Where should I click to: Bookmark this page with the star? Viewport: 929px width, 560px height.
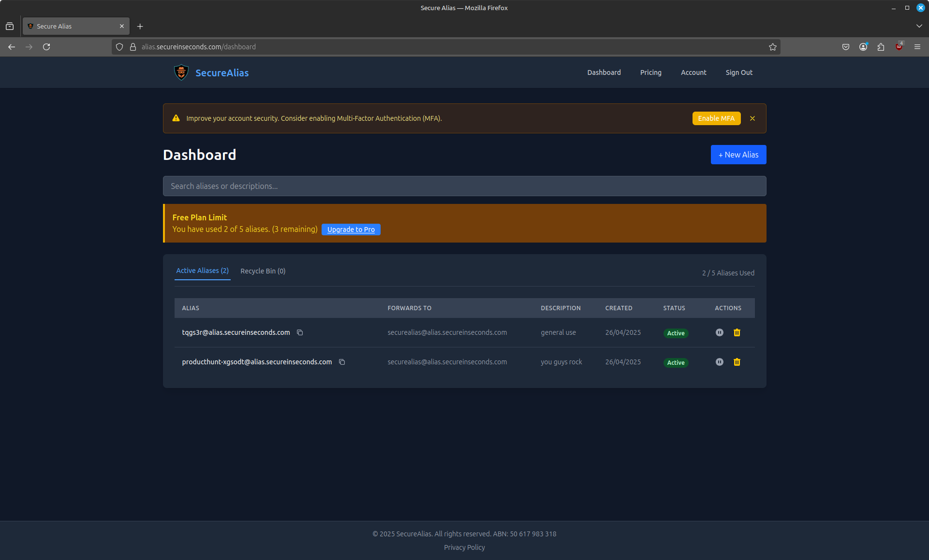(772, 47)
